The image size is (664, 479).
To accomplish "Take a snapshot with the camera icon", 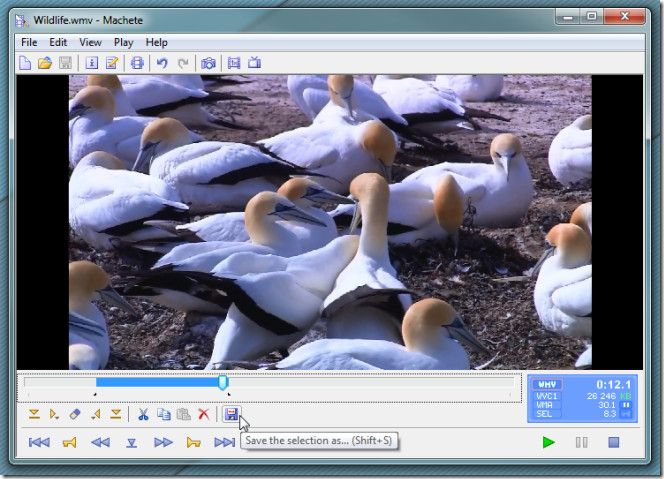I will 208,63.
